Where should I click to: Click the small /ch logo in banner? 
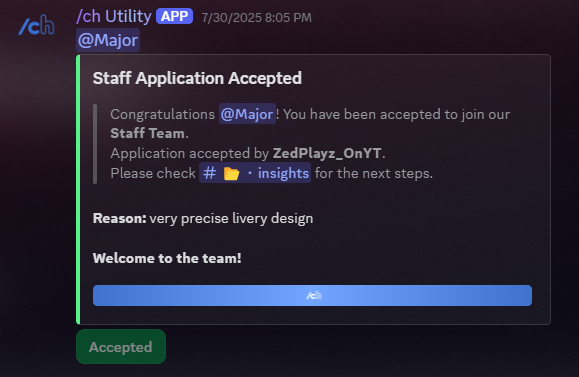point(314,295)
